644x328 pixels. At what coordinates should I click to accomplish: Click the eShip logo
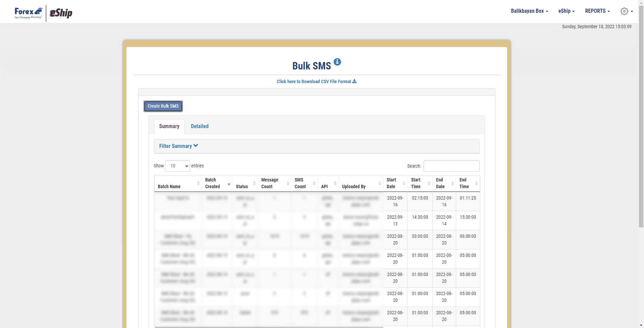[x=61, y=13]
